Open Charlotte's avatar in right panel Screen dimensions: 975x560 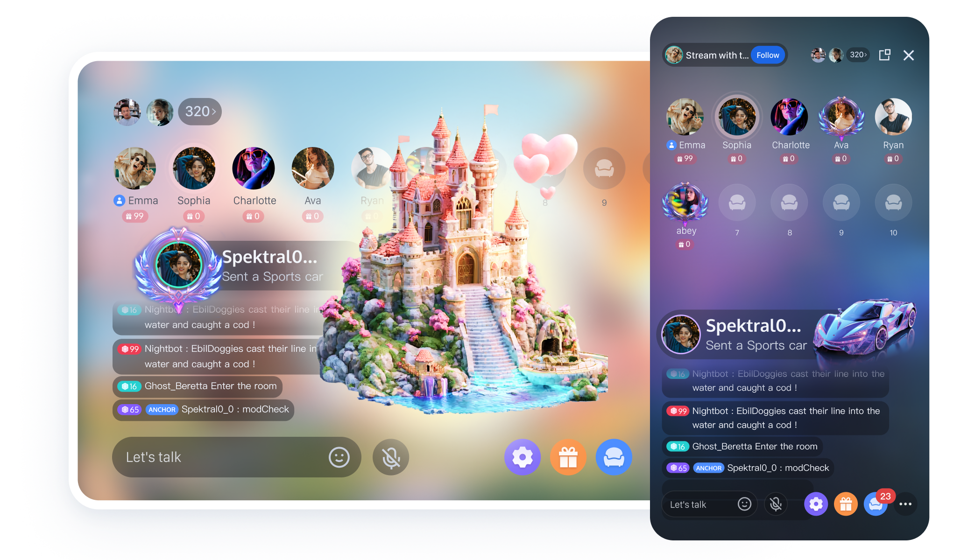[789, 117]
